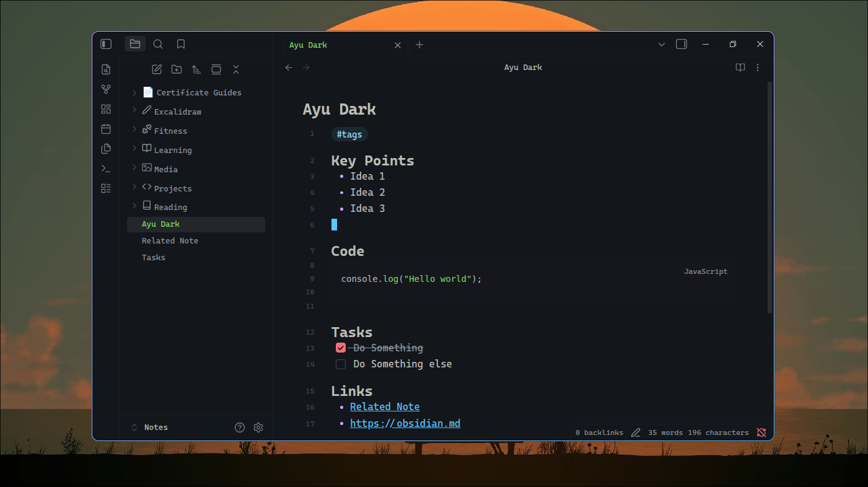Open today's daily note calendar icon
The width and height of the screenshot is (868, 487).
[x=106, y=129]
